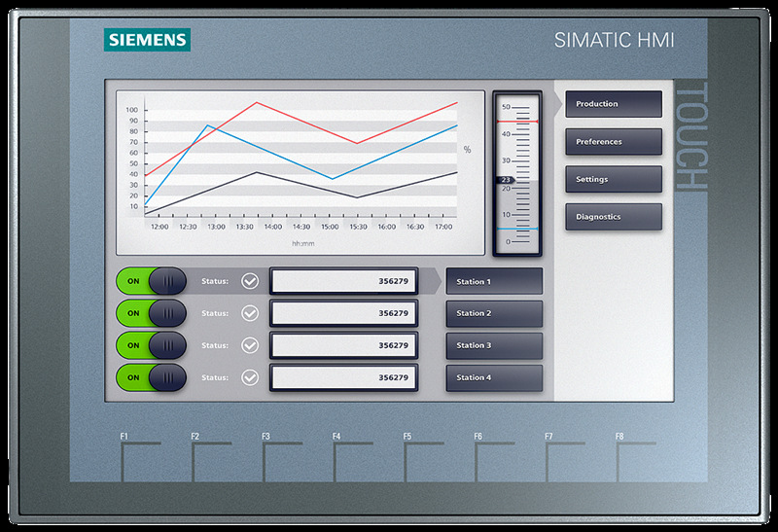778x532 pixels.
Task: Open the Production menu button
Action: click(x=614, y=104)
